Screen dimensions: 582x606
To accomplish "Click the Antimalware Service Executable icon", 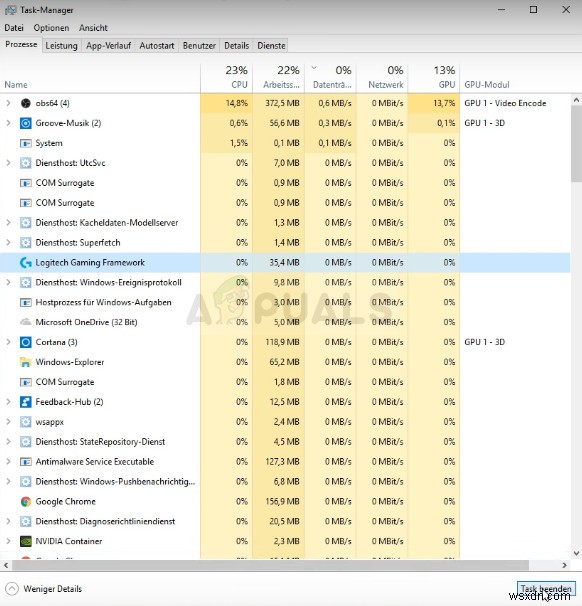I will 26,462.
